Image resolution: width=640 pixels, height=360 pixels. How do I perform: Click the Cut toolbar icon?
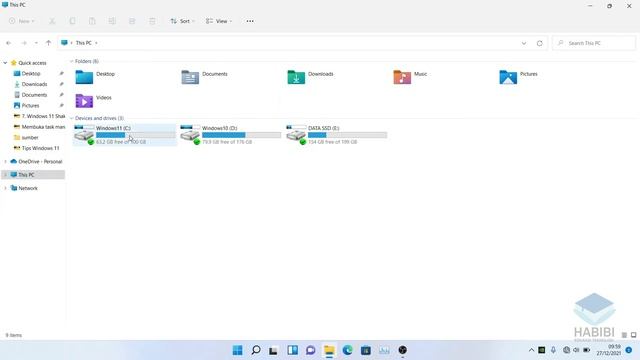(52, 21)
